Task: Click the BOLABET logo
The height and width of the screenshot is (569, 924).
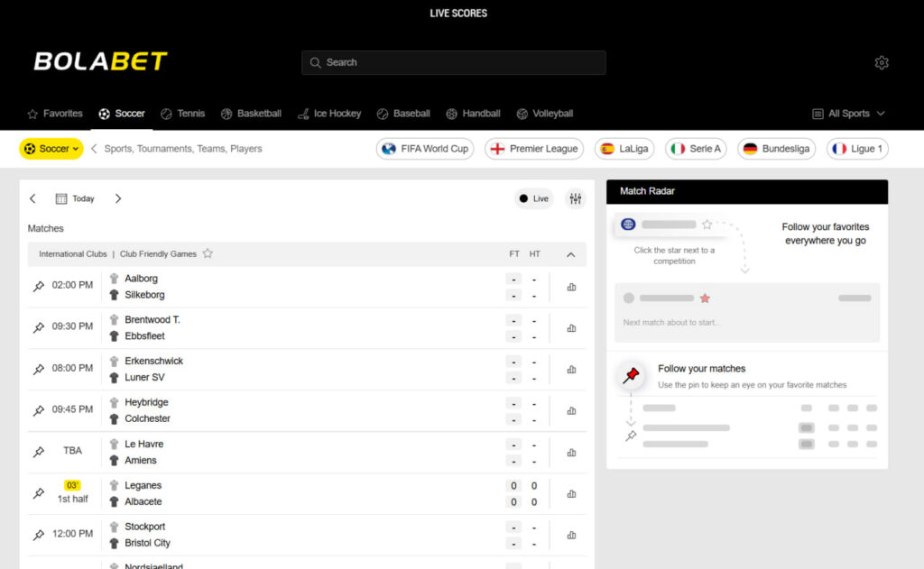Action: [x=101, y=61]
